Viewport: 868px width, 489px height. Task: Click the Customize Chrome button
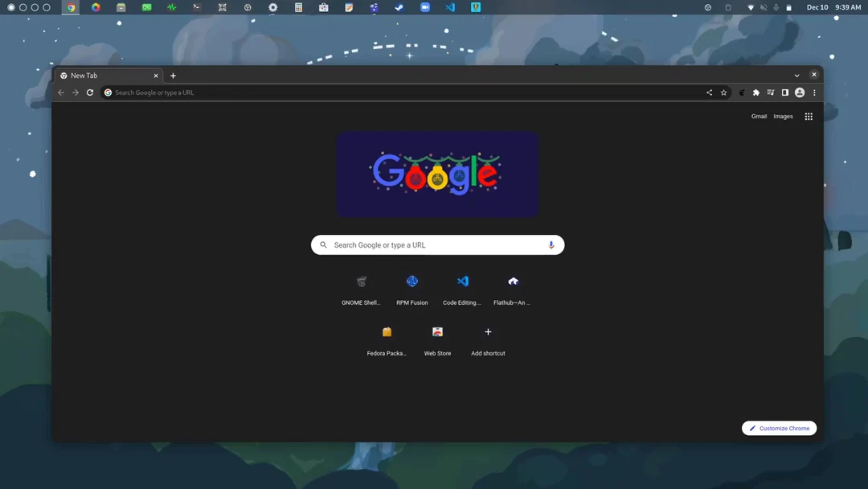[778, 428]
